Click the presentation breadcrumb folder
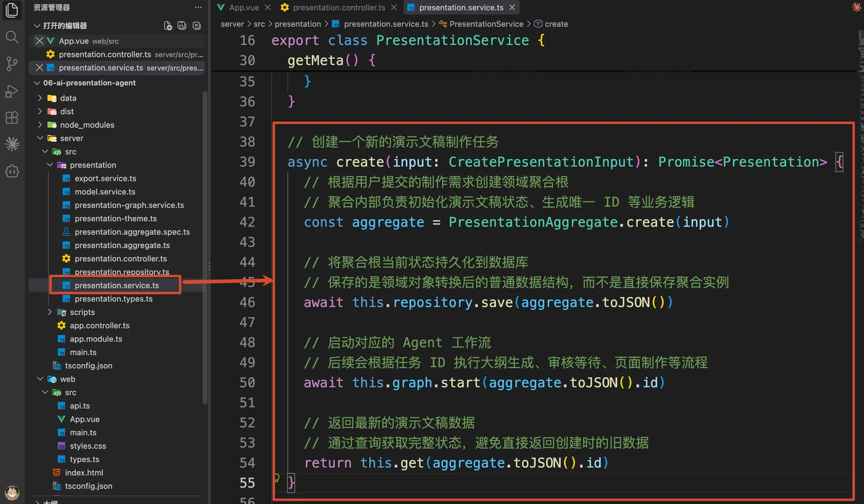The height and width of the screenshot is (504, 864). point(298,24)
